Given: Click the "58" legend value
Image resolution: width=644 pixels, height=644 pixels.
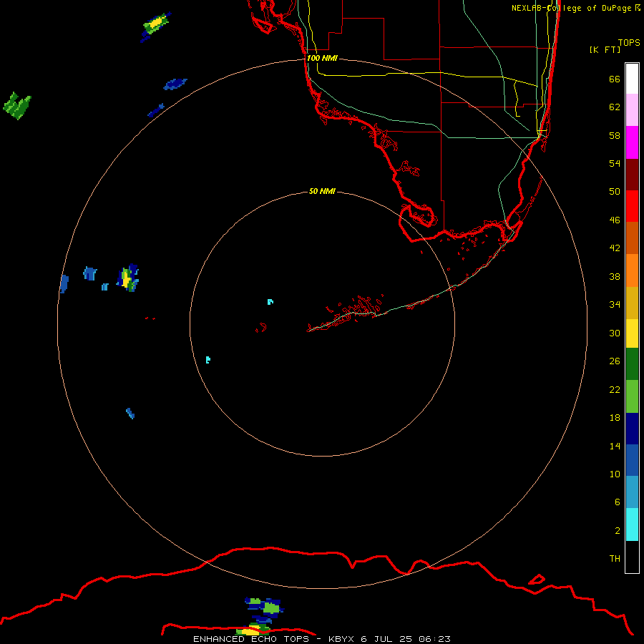Looking at the screenshot, I should (x=615, y=135).
